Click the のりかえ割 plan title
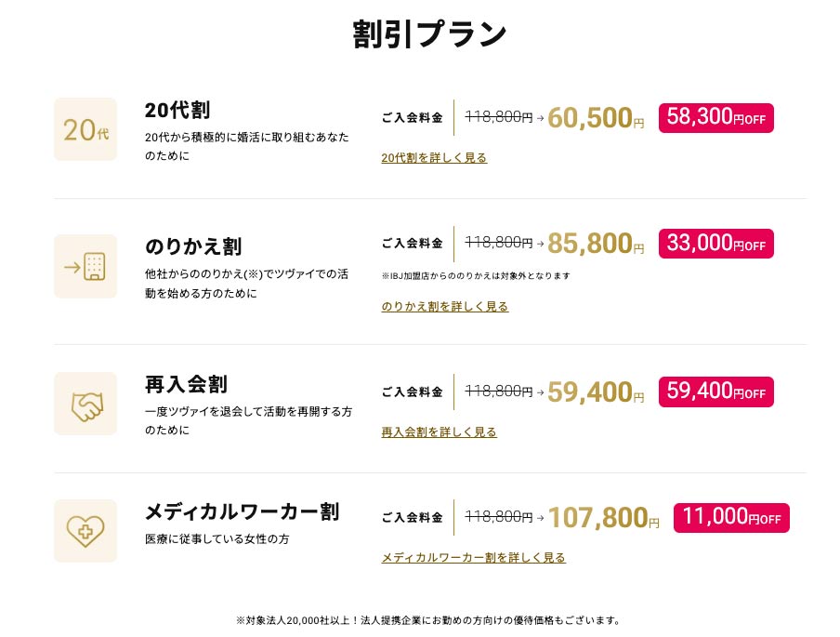The image size is (840, 637). [193, 246]
